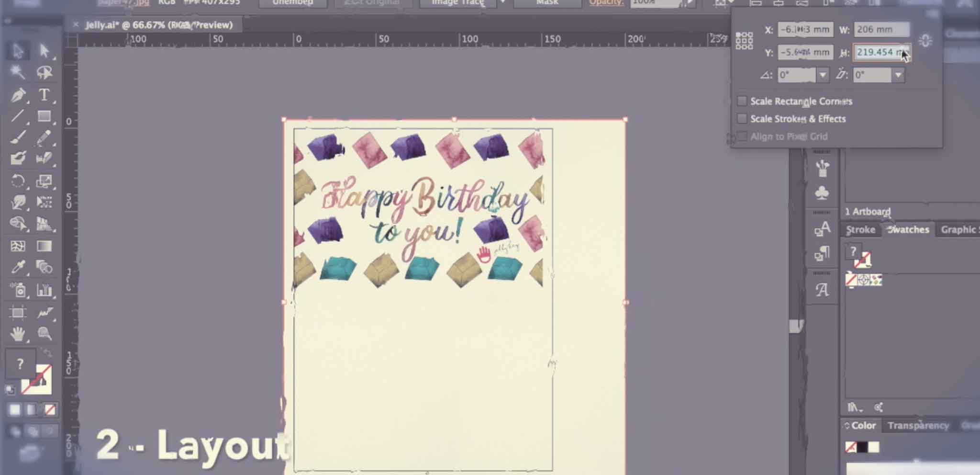Choose the Eyedropper tool
980x475 pixels.
18,267
